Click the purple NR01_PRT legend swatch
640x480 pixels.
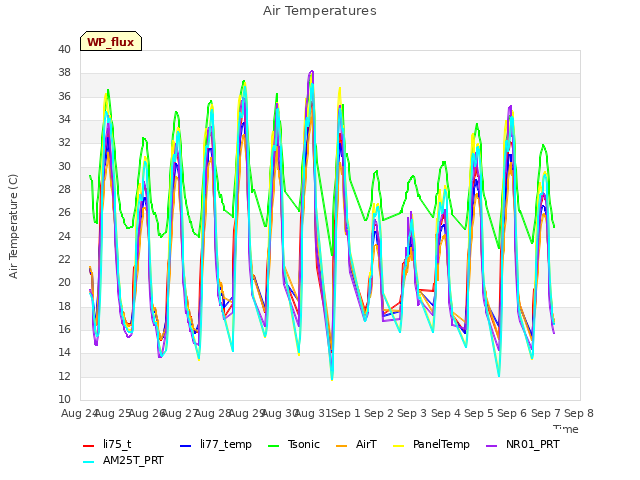coord(492,446)
